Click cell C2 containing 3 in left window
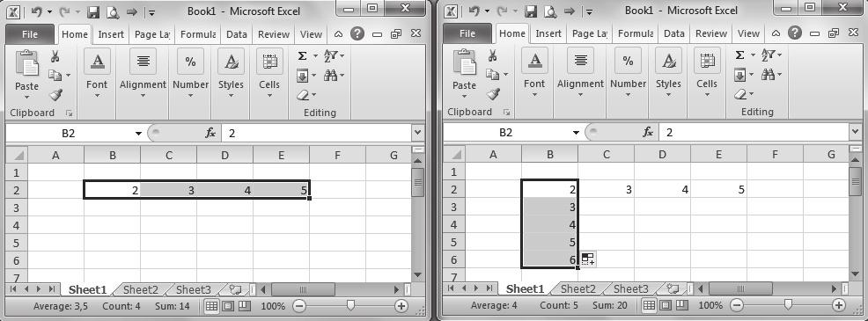The height and width of the screenshot is (321, 868). point(169,190)
